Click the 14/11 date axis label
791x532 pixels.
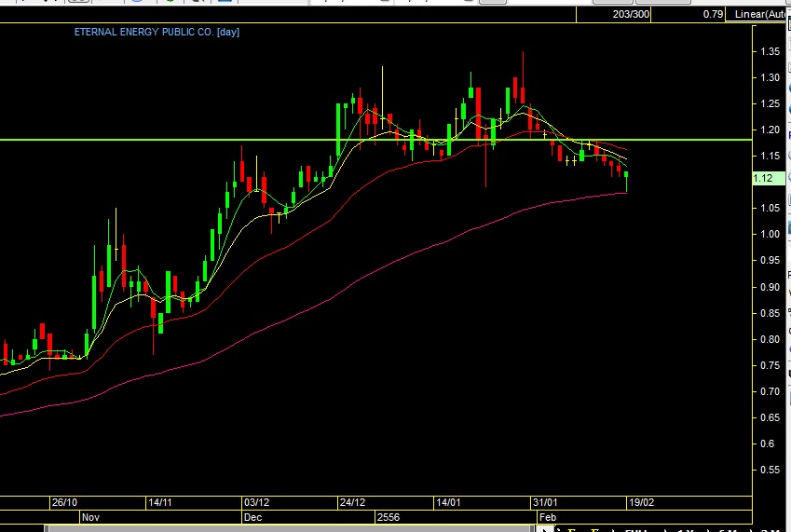160,503
